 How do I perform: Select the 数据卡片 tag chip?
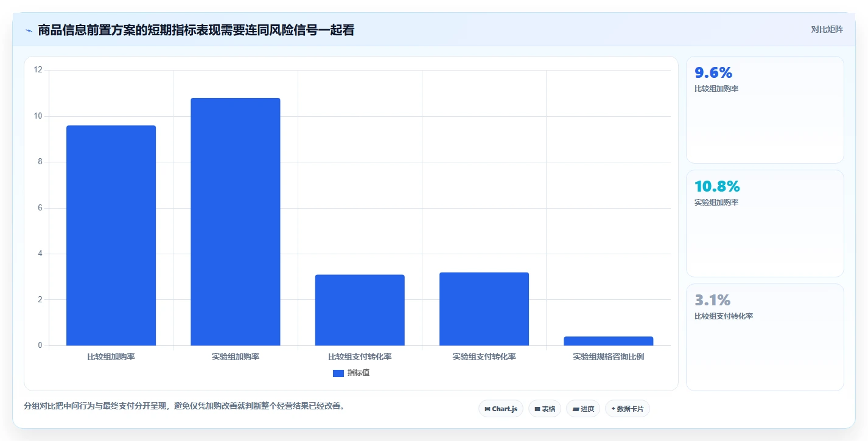[x=628, y=409]
